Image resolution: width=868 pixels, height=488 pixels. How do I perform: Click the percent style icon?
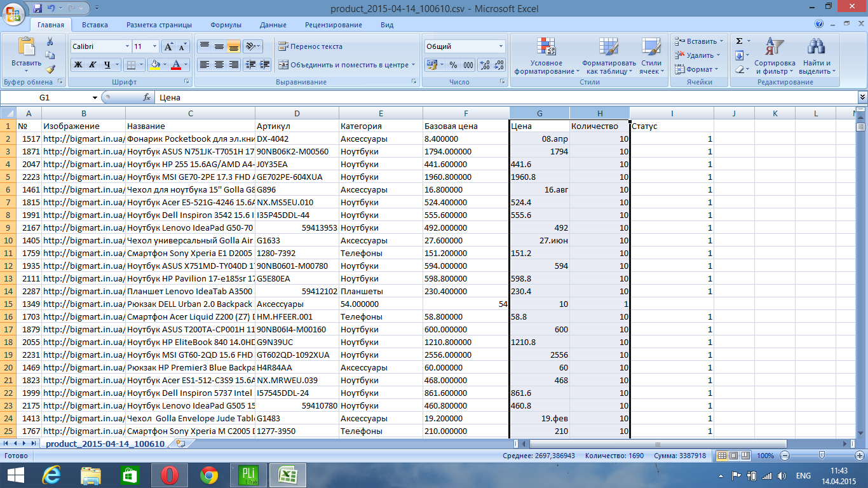click(x=453, y=65)
